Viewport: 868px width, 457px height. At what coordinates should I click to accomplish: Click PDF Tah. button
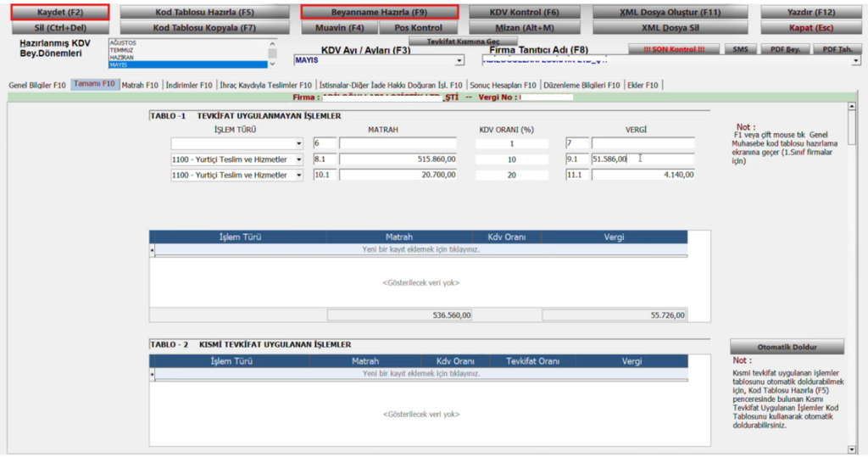[x=837, y=49]
